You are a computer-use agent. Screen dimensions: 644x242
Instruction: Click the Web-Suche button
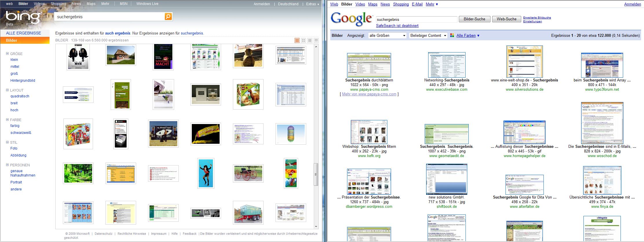pos(506,19)
